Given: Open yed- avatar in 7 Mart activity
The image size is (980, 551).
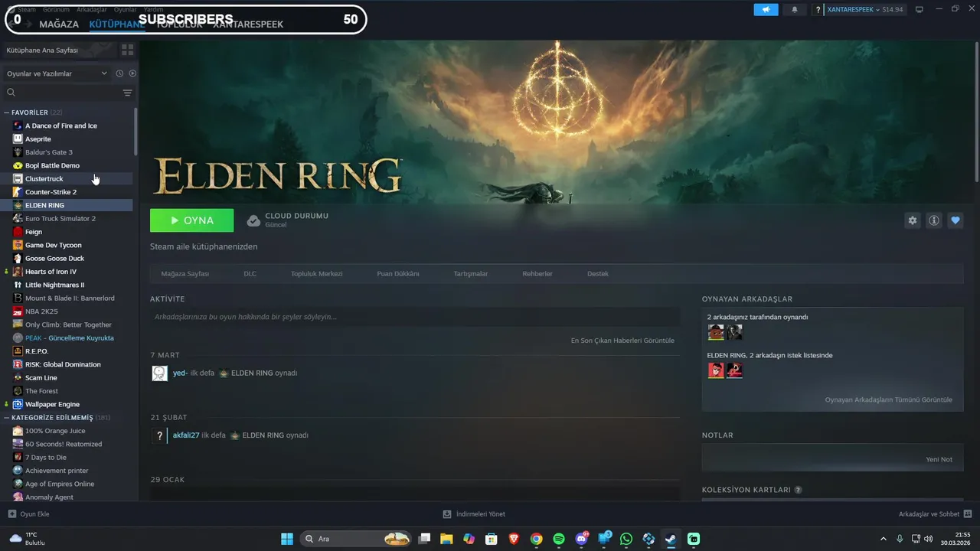Looking at the screenshot, I should tap(159, 373).
